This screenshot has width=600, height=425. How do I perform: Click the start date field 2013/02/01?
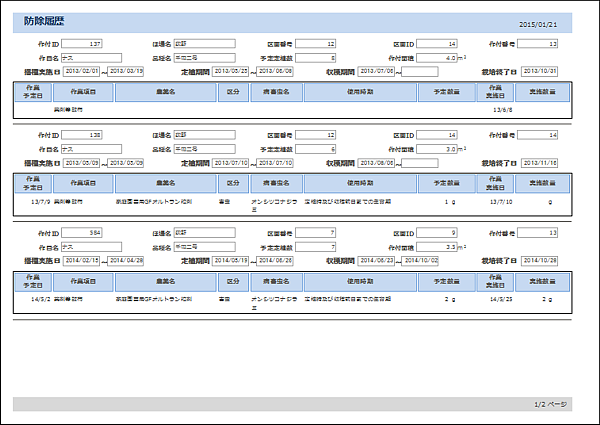click(x=84, y=71)
